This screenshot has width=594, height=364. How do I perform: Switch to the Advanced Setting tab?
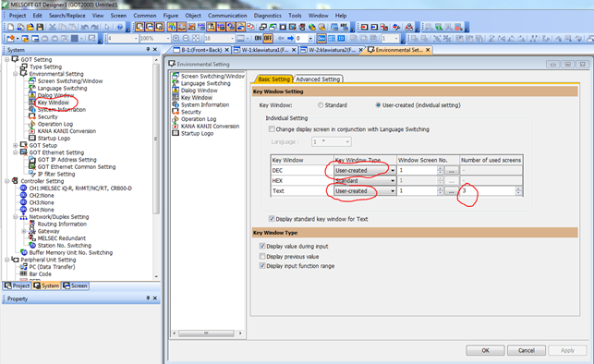pos(318,79)
